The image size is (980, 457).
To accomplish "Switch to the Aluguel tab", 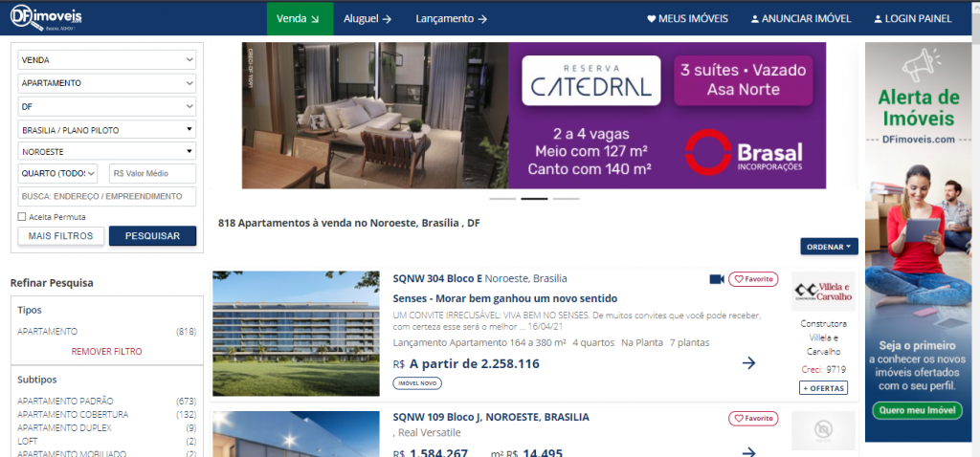I will (367, 19).
